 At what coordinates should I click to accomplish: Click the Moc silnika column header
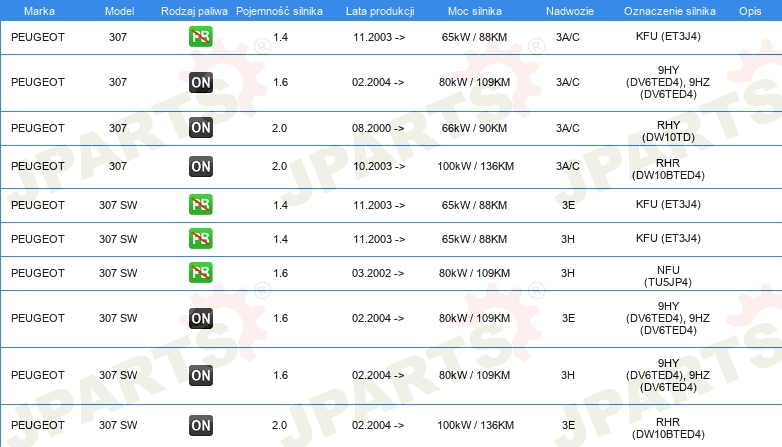pos(474,11)
